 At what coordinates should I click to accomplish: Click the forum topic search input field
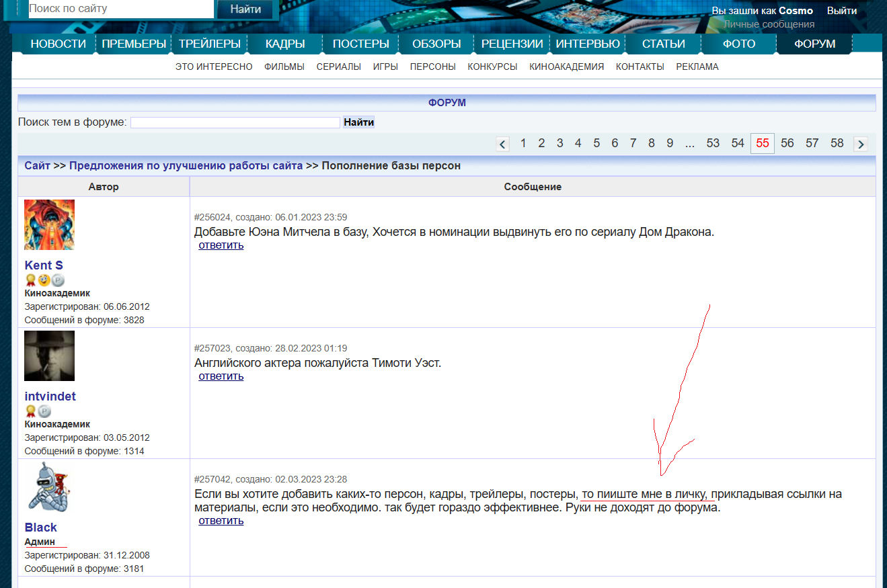pyautogui.click(x=235, y=122)
